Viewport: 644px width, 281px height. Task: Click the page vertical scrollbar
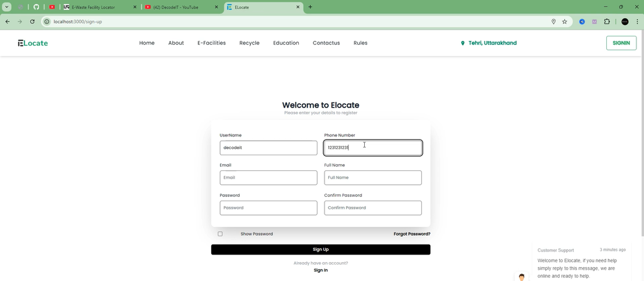tap(642, 133)
